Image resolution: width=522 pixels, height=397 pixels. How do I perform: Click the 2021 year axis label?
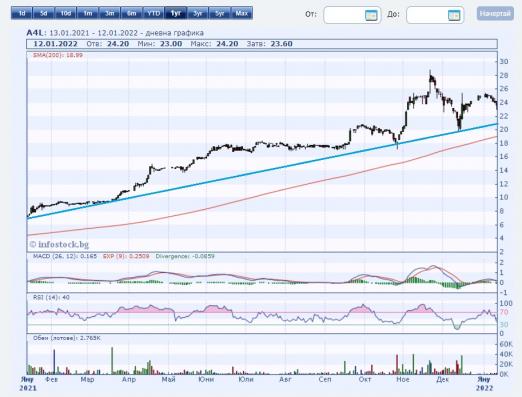click(x=28, y=388)
